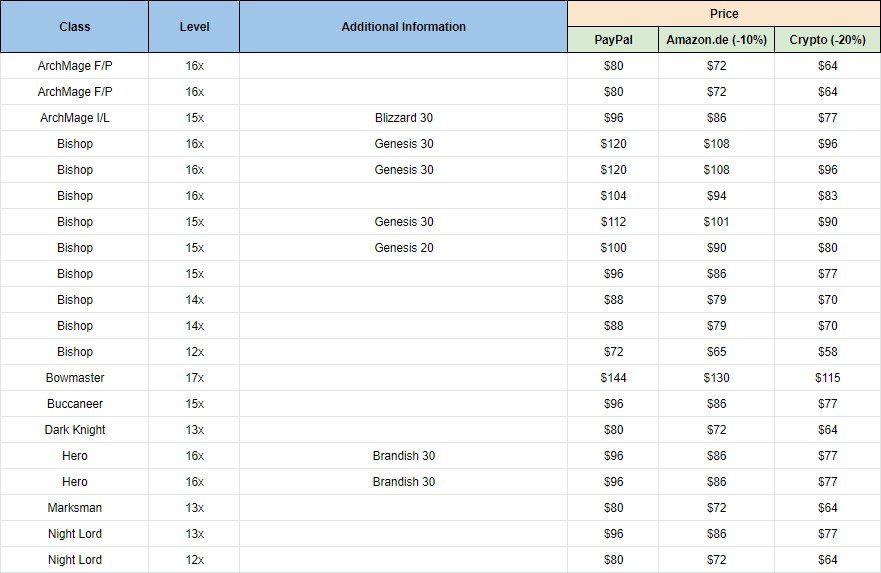Click the PayPal column header

613,40
